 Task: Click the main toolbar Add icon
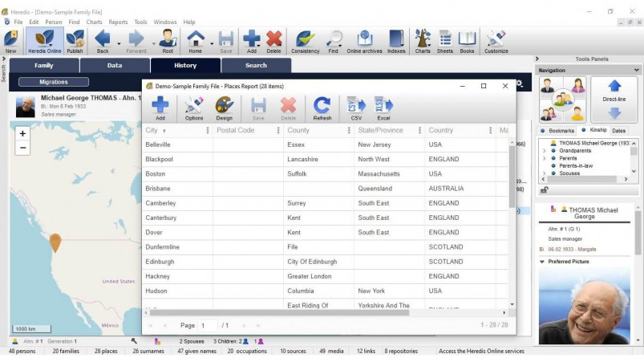coord(251,42)
